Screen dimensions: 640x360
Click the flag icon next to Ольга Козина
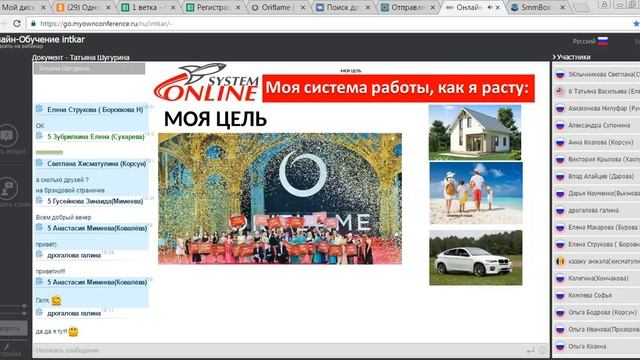pos(560,346)
